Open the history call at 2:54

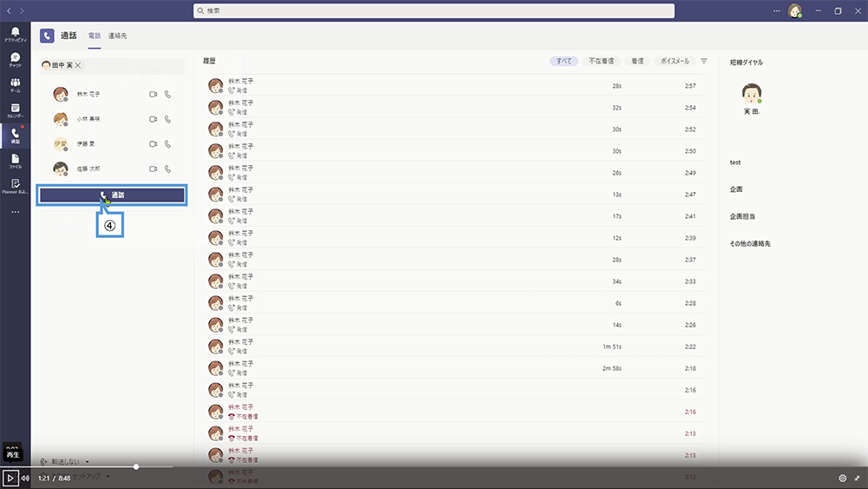point(455,108)
